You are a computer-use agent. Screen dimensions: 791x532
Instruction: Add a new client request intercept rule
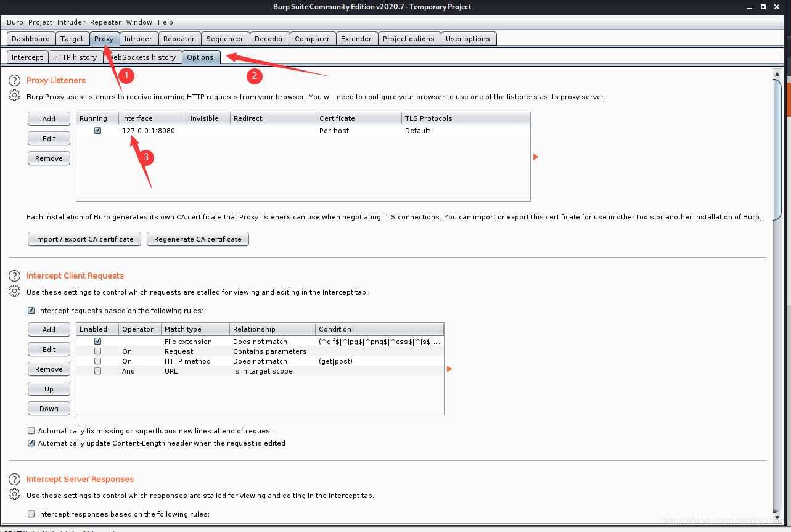coord(49,330)
